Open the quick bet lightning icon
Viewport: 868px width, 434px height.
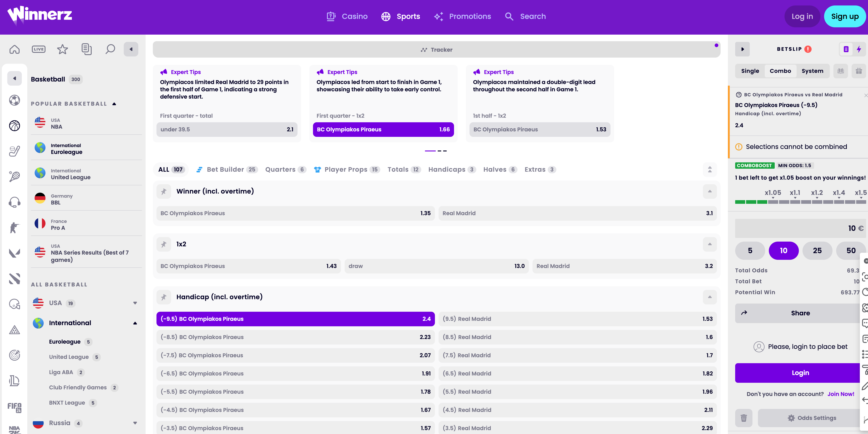tap(859, 49)
